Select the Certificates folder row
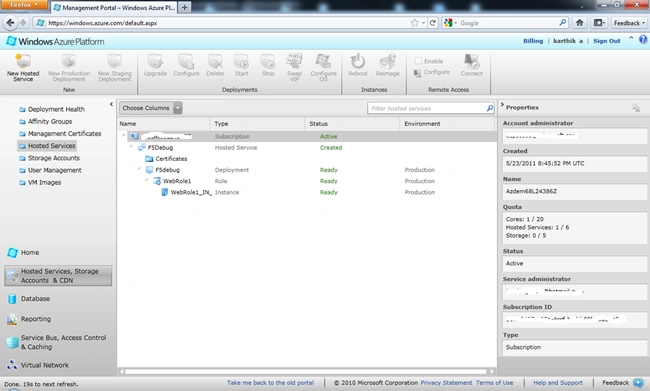Viewport: 650px width, 391px height. click(307, 159)
